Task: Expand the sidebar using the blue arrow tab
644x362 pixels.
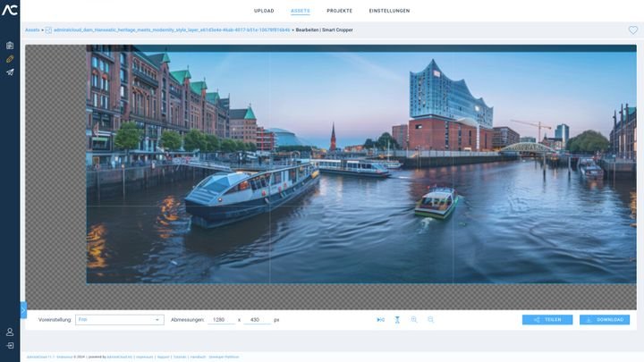Action: [x=23, y=310]
